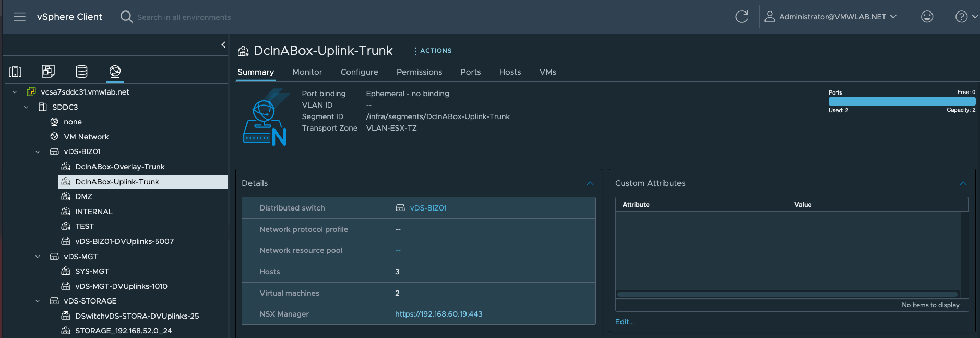Click the port group icon beside SYS-MGT

(x=66, y=271)
